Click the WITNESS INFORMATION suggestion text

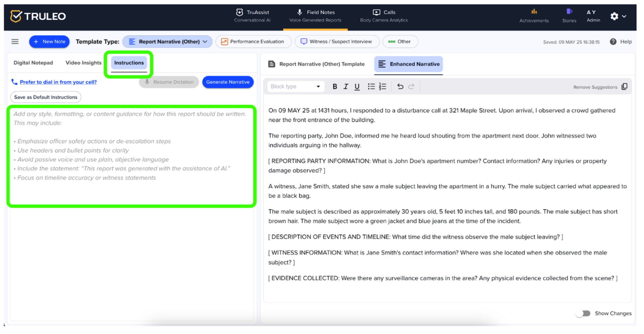437,258
